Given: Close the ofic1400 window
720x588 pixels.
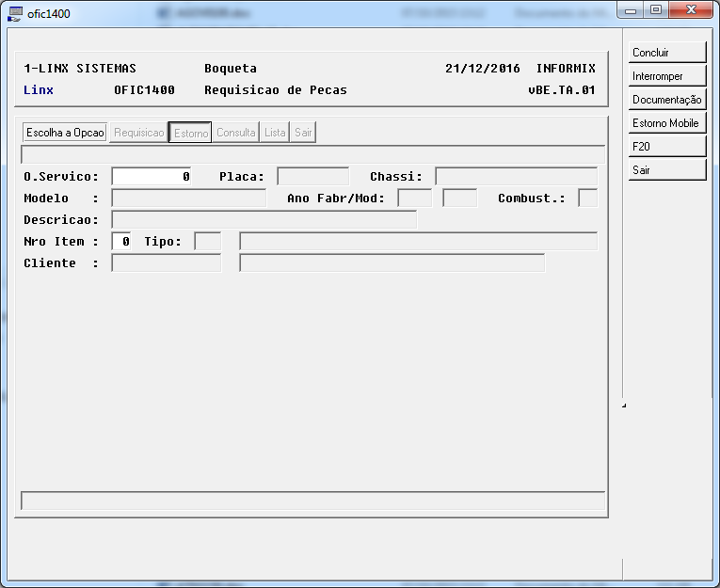Looking at the screenshot, I should coord(691,10).
